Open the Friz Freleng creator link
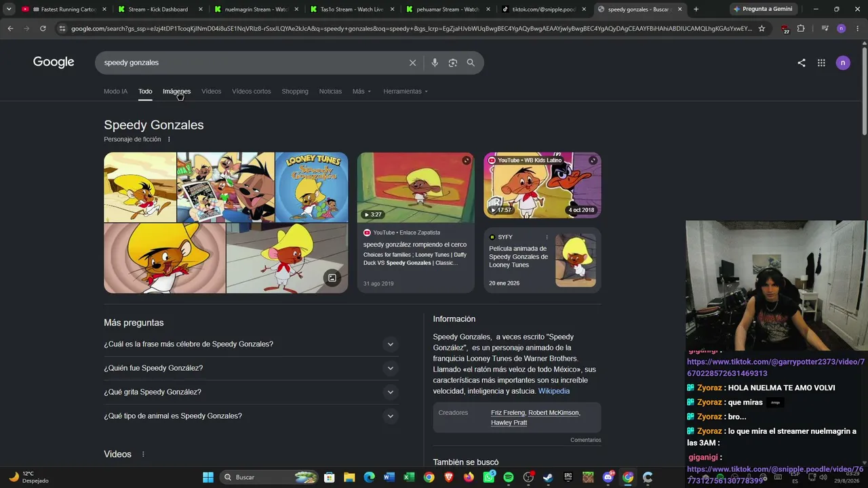Viewport: 868px width, 488px height. point(508,413)
